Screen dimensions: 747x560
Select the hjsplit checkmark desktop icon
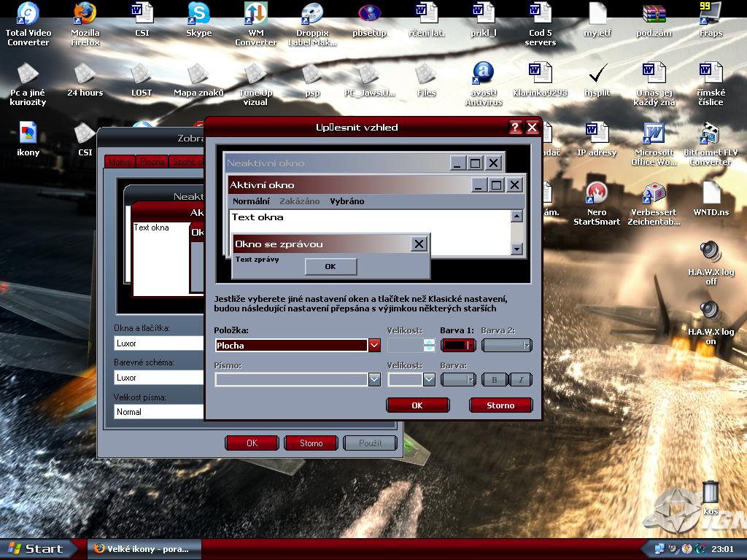pos(597,74)
